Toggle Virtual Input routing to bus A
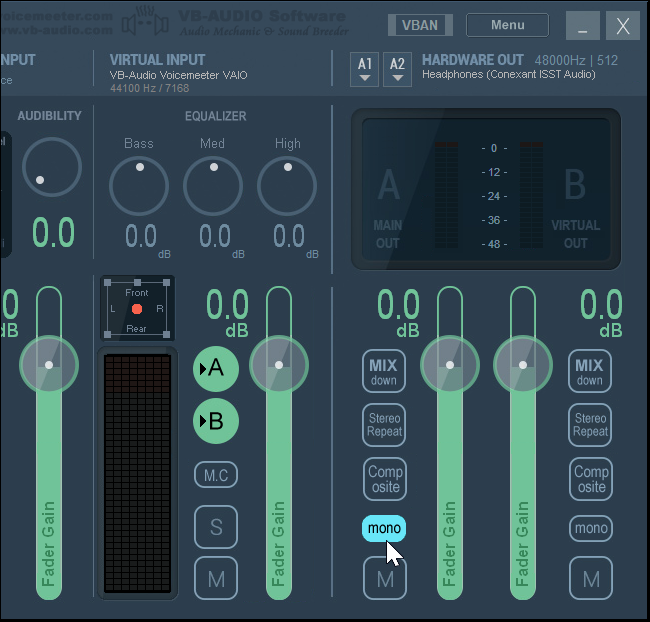 click(216, 369)
